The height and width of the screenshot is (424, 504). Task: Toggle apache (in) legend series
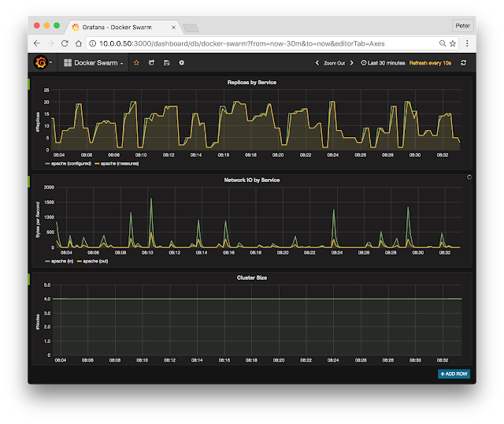pos(62,261)
